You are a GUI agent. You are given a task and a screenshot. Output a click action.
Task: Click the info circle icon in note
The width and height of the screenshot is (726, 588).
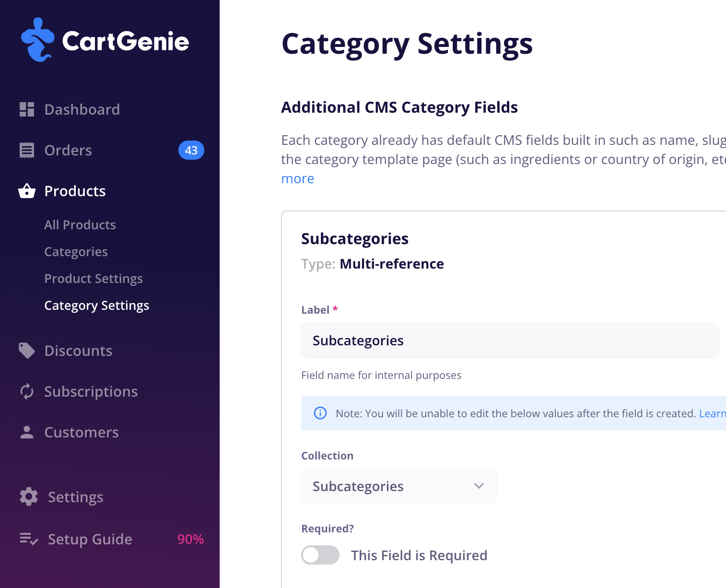(320, 413)
